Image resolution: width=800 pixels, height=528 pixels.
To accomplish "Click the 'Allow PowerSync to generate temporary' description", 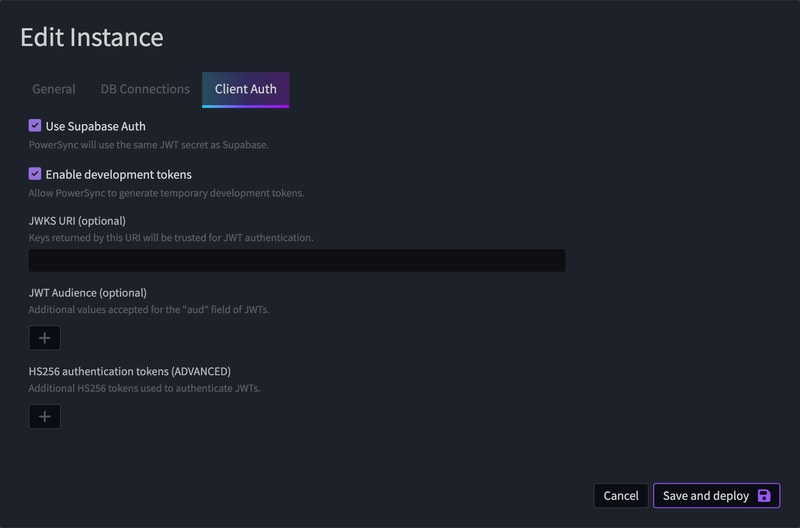I will click(166, 193).
